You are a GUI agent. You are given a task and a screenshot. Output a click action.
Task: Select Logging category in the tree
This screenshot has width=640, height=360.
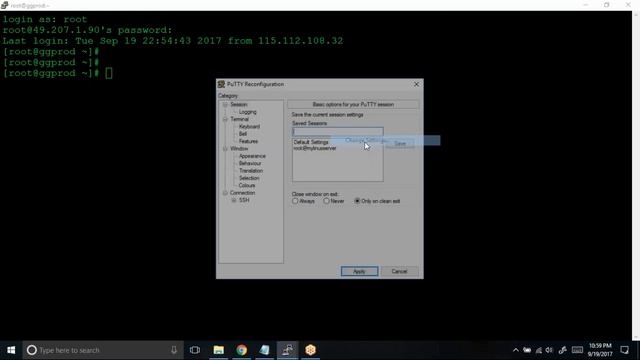(x=248, y=112)
